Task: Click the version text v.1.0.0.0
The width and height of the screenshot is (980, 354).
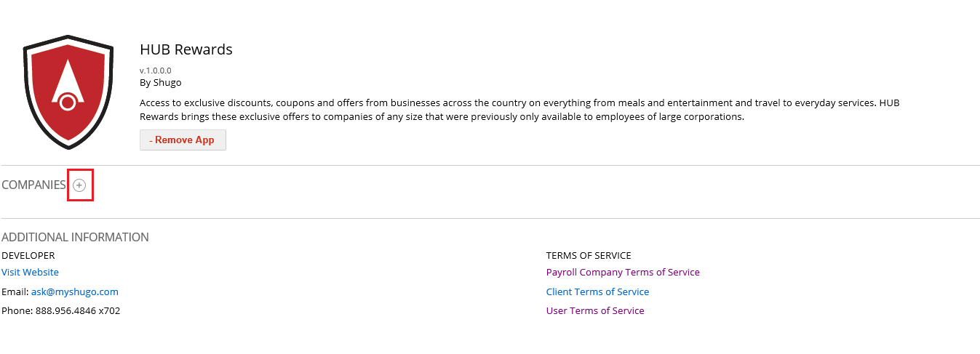Action: coord(155,71)
